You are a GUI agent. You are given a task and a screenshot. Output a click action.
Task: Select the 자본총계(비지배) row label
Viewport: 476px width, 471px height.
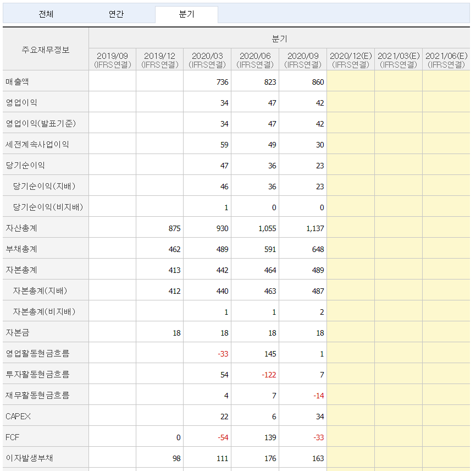[x=44, y=312]
